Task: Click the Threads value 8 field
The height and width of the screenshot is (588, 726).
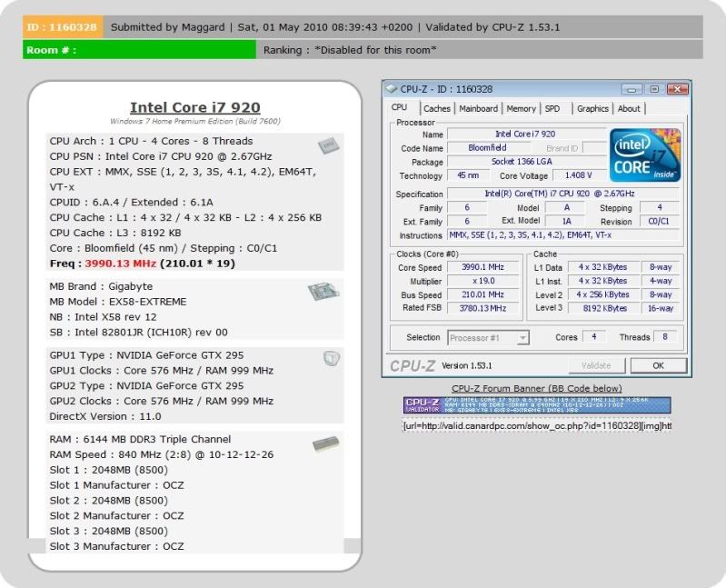Action: pos(665,337)
